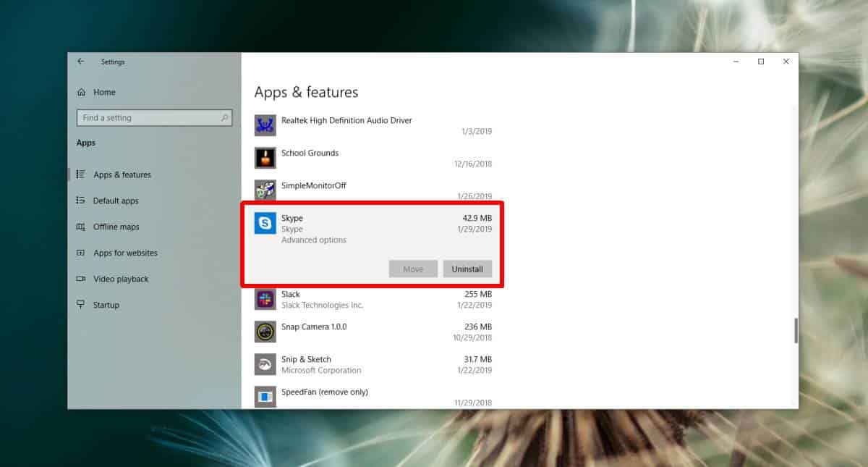The height and width of the screenshot is (467, 868).
Task: Click the Offline maps icon
Action: 81,227
